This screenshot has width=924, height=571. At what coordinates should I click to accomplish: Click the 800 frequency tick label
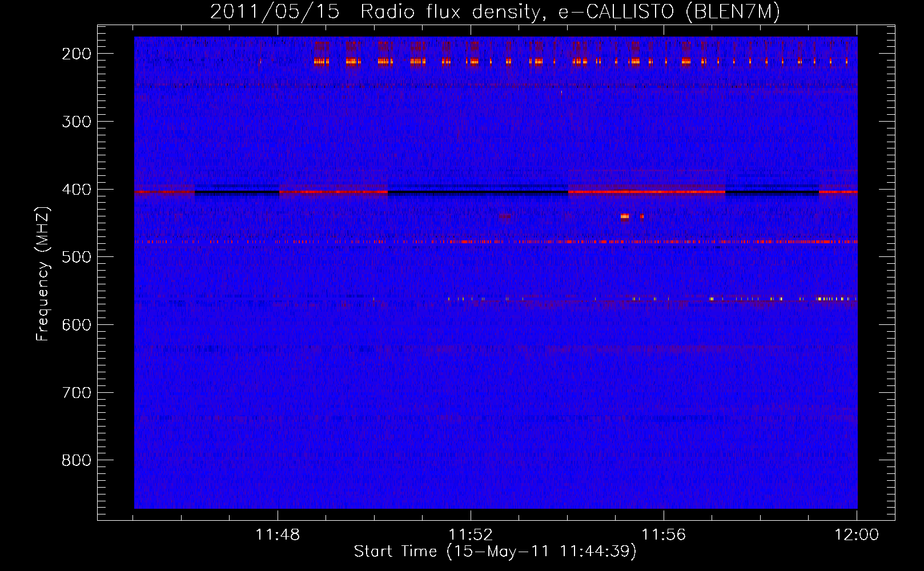77,460
